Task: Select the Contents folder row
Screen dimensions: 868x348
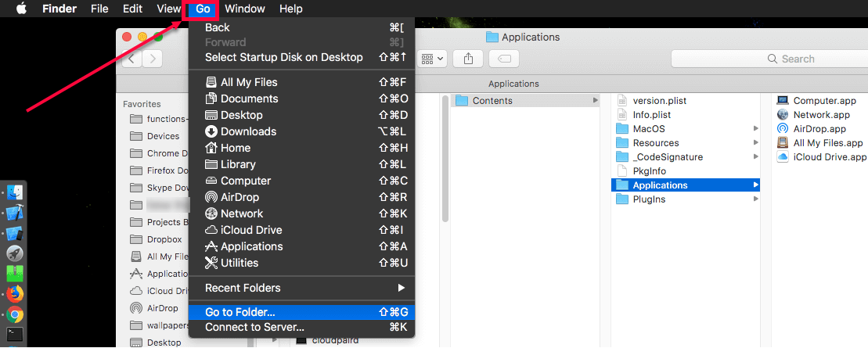Action: click(524, 101)
